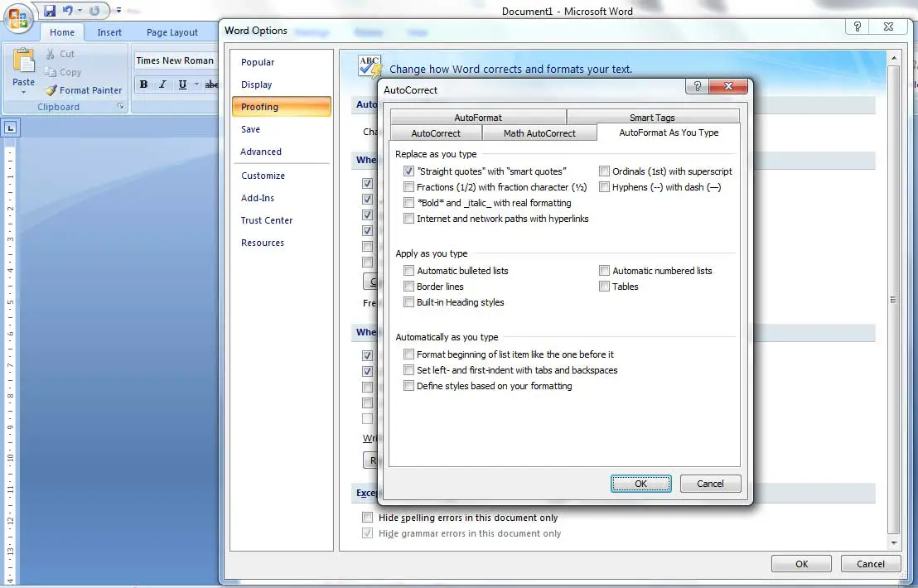Switch to the Smart Tags tab
The width and height of the screenshot is (918, 588).
652,117
